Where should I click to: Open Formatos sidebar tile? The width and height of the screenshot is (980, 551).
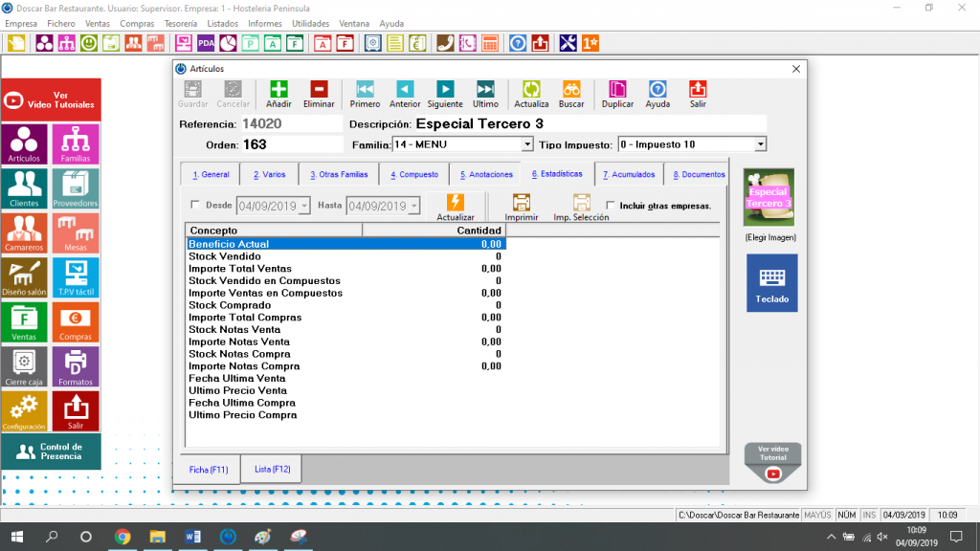[76, 367]
